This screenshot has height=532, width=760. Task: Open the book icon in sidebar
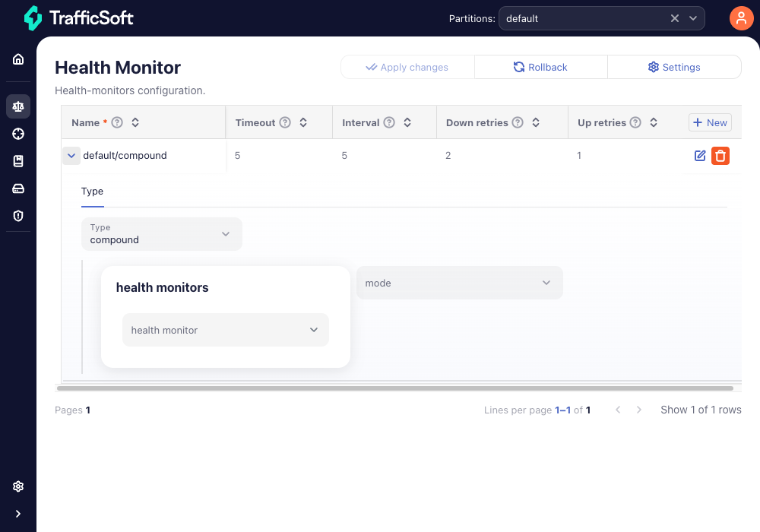pyautogui.click(x=18, y=161)
